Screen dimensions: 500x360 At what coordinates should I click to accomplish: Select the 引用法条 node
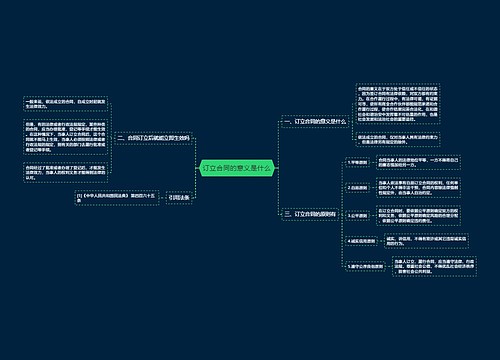(x=179, y=198)
